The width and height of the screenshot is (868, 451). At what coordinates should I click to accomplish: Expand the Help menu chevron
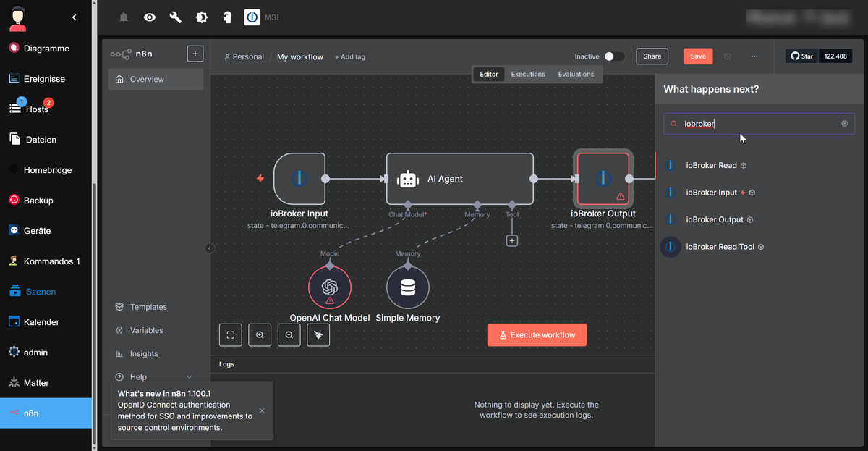[190, 377]
